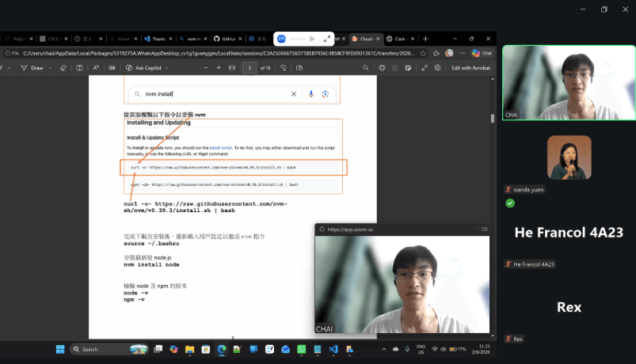Open the Copilot Chat button
Screen dimensions: 636x364
tap(482, 53)
